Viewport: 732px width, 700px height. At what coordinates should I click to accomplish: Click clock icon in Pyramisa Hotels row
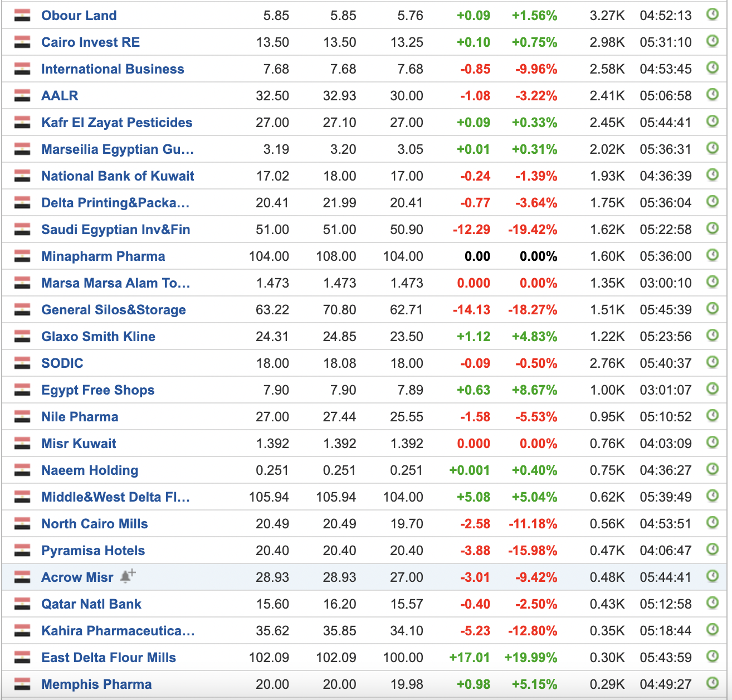713,549
